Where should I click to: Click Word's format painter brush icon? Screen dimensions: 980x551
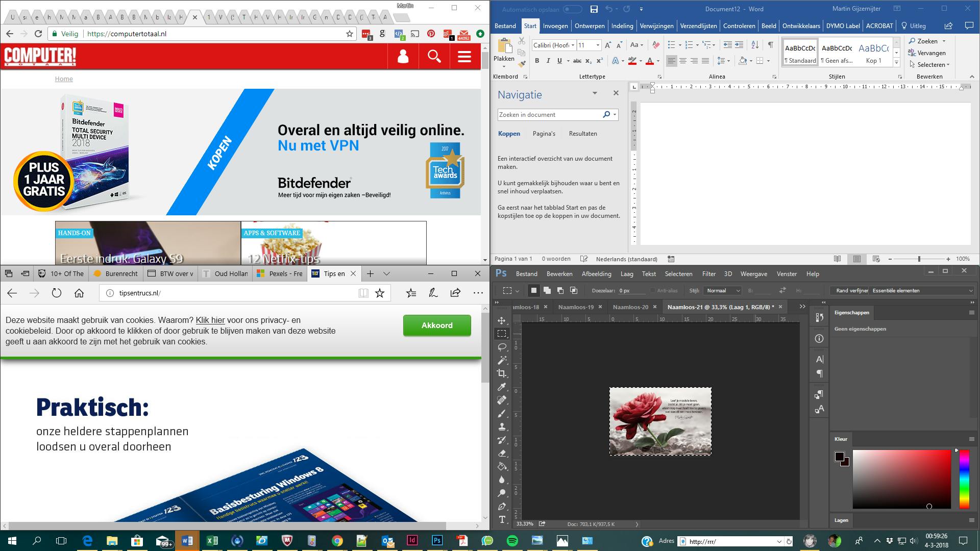point(521,64)
